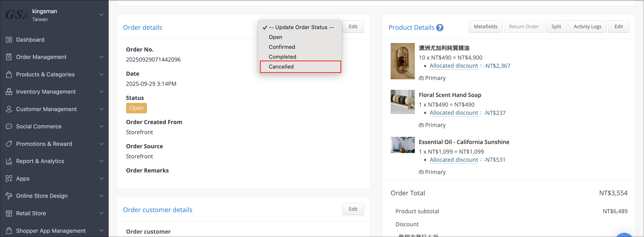Click the Floral Scent Hand Soap title

[450, 95]
